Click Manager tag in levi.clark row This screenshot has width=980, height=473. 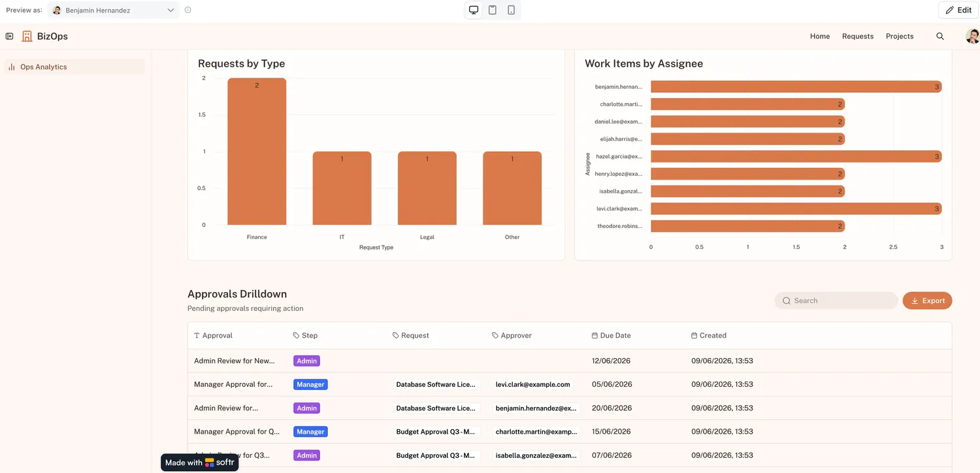coord(310,385)
